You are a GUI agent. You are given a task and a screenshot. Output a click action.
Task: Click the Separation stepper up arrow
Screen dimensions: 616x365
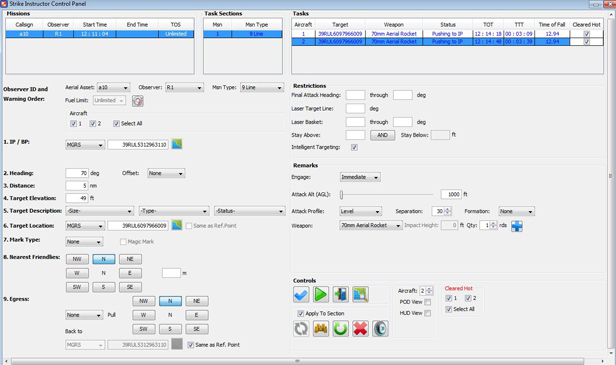[447, 209]
